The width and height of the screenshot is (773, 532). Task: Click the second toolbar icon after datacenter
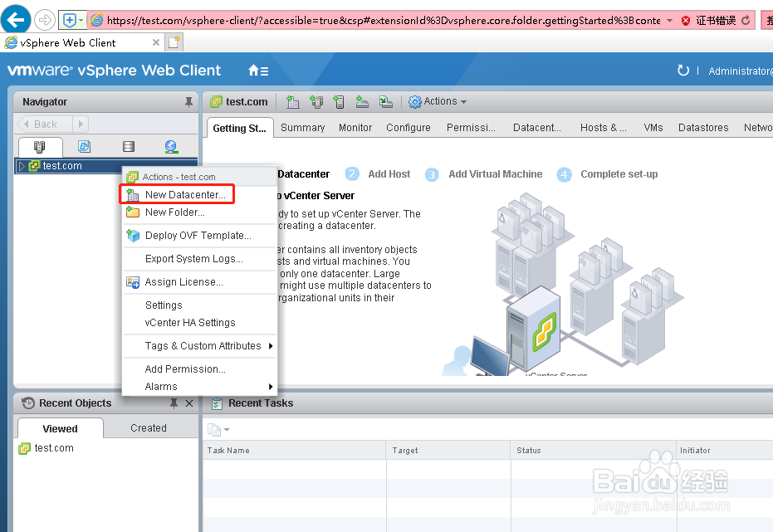tap(316, 101)
